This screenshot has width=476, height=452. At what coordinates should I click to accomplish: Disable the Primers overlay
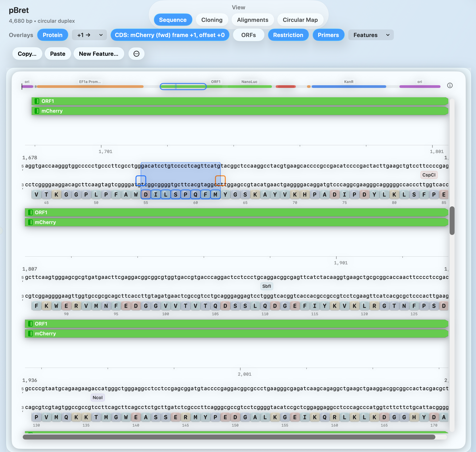tap(328, 35)
